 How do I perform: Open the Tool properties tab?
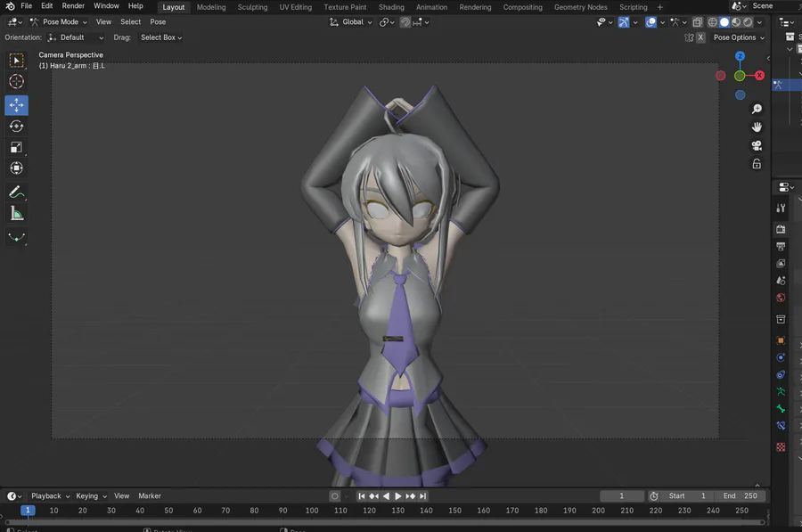[x=781, y=208]
